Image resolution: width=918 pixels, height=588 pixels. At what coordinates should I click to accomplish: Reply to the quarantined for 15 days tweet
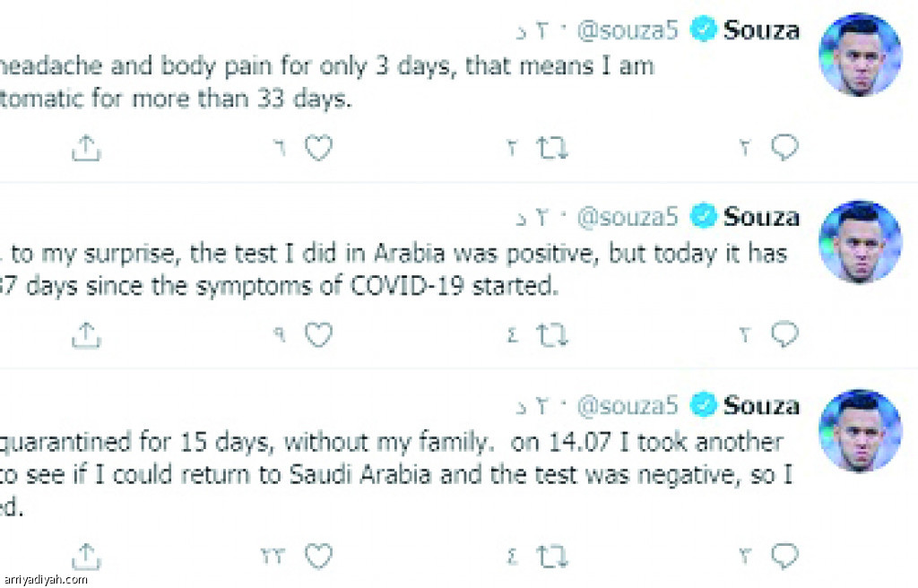(x=784, y=557)
